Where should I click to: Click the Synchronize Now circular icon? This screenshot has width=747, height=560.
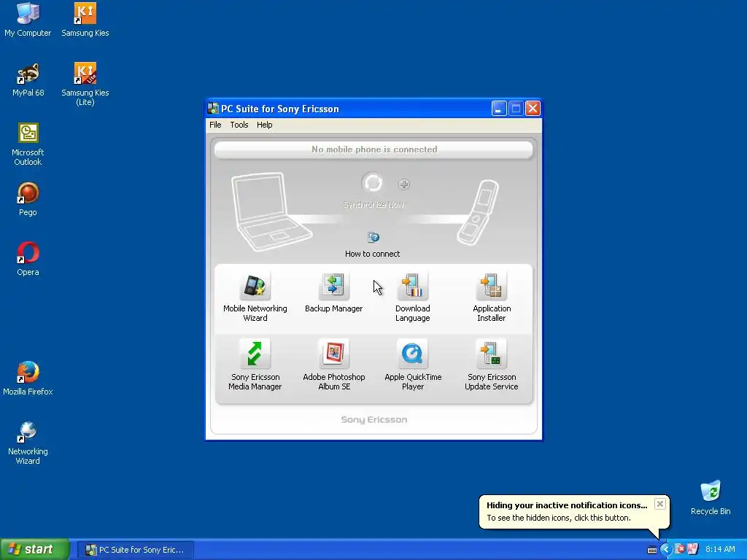point(372,183)
